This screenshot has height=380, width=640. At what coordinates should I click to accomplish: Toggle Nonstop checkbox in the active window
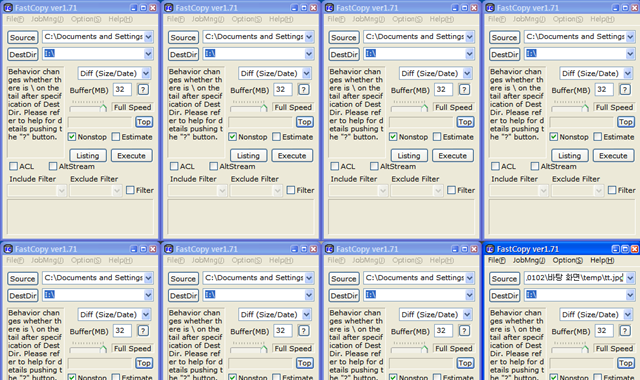[553, 377]
